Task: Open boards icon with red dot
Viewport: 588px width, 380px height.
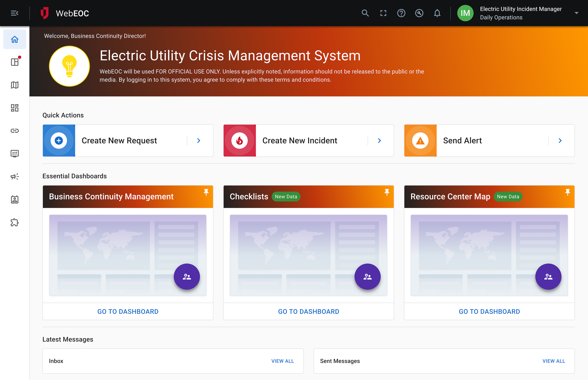Action: pyautogui.click(x=15, y=62)
